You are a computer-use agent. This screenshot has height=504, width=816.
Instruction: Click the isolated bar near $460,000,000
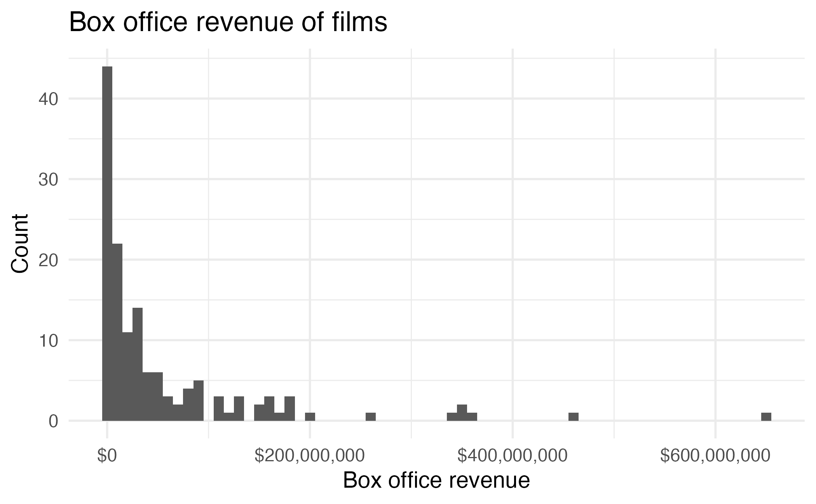pos(573,417)
